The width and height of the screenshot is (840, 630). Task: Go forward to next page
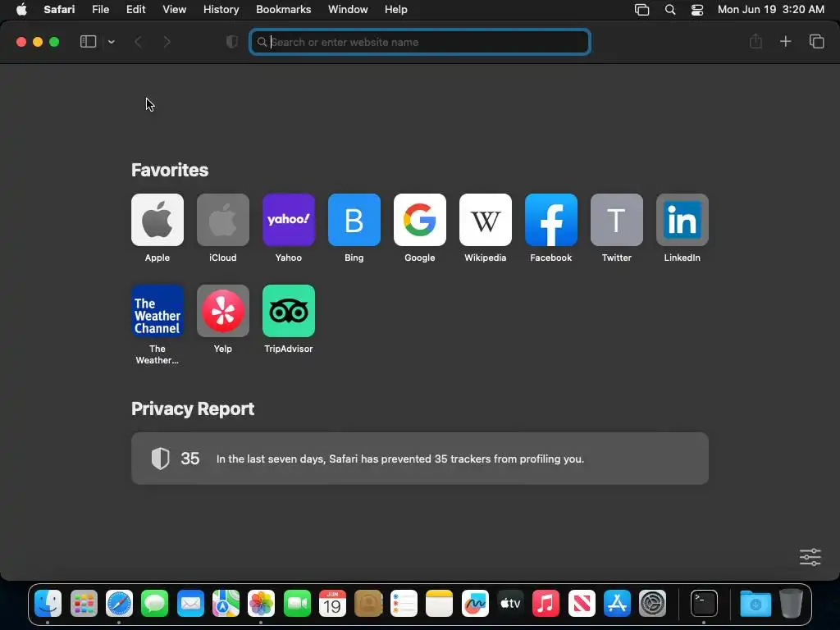(x=167, y=42)
